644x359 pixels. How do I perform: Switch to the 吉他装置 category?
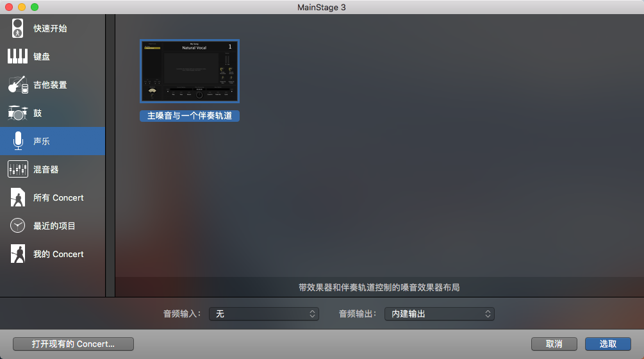[53, 85]
